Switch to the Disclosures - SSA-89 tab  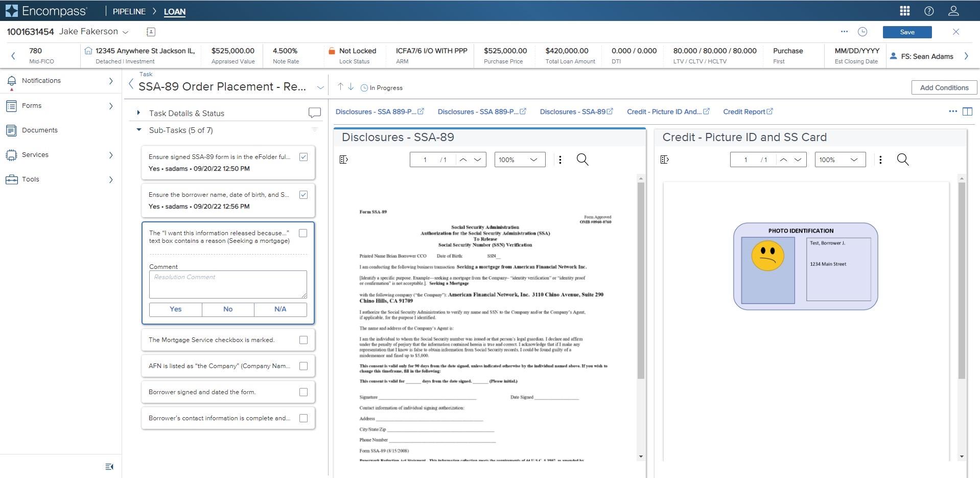pyautogui.click(x=576, y=111)
